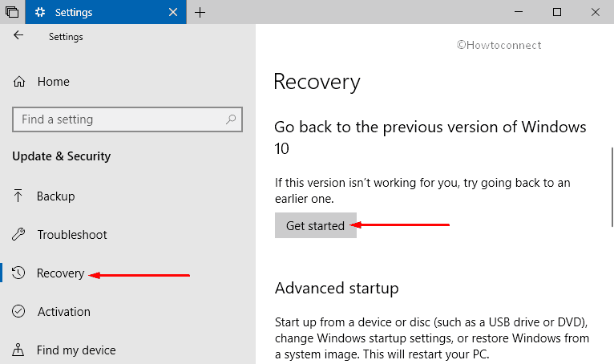Click Get started to go back a version
This screenshot has height=364, width=614.
[x=316, y=225]
